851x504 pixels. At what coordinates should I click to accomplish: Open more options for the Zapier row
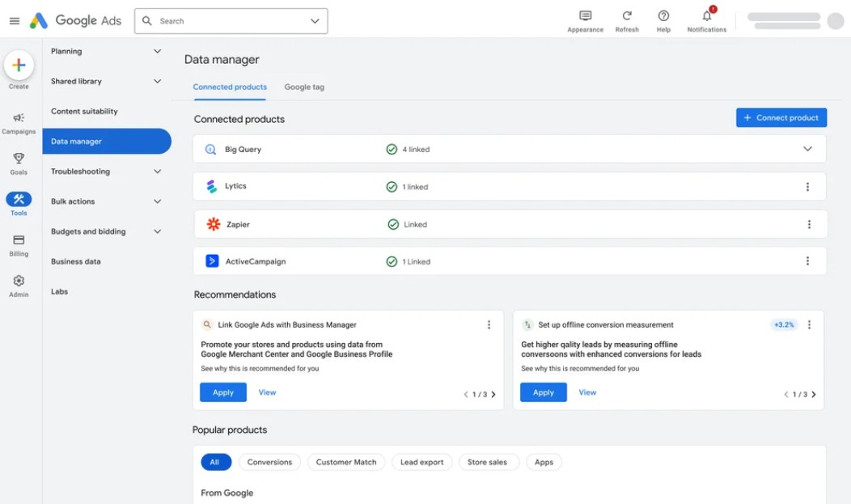pyautogui.click(x=809, y=224)
